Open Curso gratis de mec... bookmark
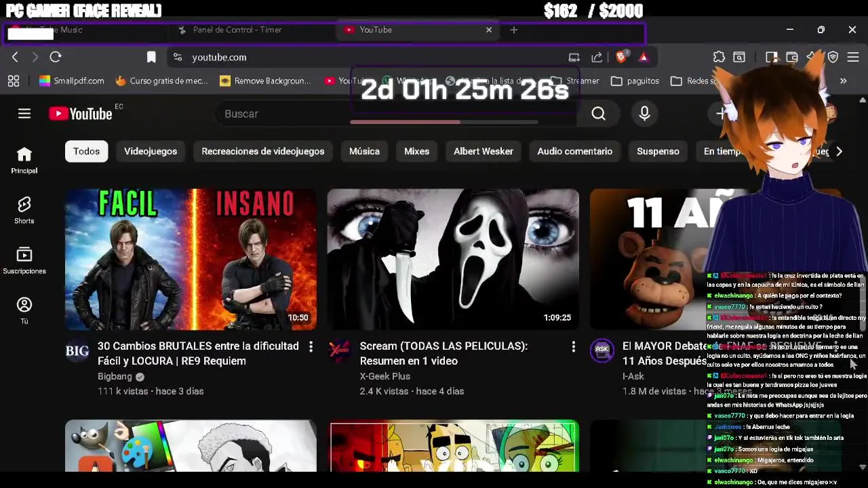 coord(161,81)
